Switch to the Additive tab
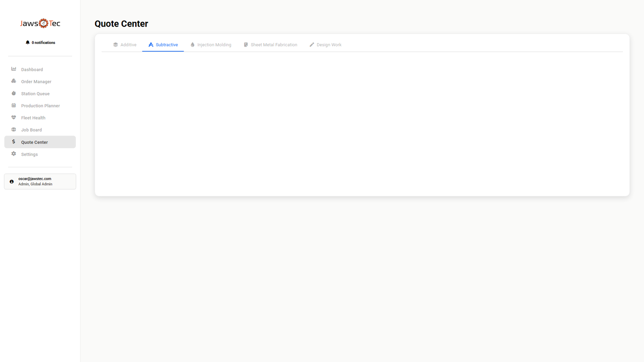Image resolution: width=644 pixels, height=362 pixels. pos(125,45)
